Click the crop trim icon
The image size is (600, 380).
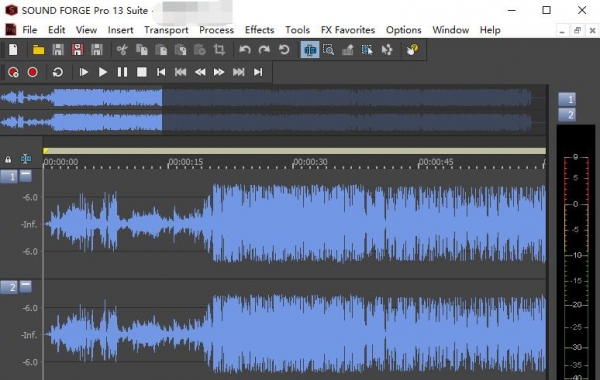click(x=219, y=50)
